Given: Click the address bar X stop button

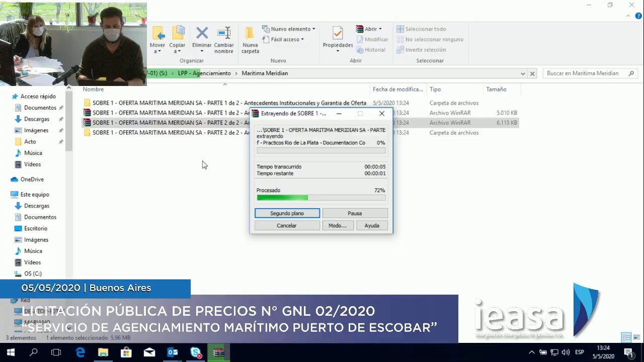Looking at the screenshot, I should (x=532, y=73).
